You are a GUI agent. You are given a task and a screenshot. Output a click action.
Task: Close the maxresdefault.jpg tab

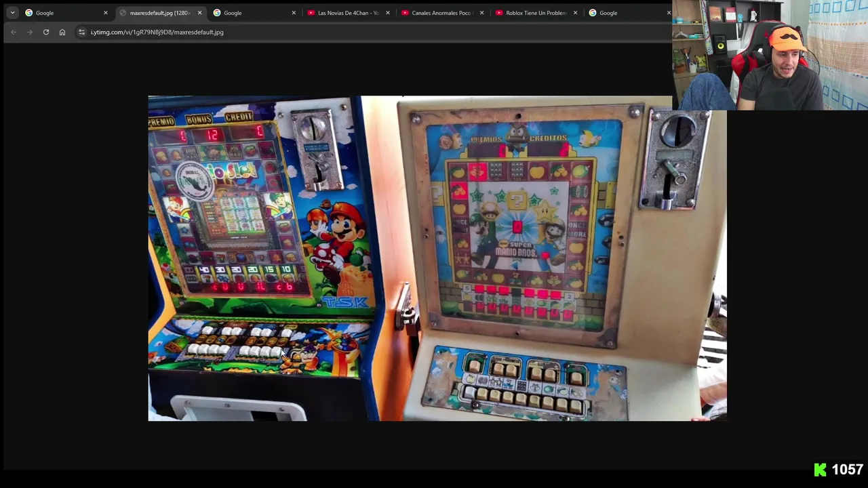(199, 13)
